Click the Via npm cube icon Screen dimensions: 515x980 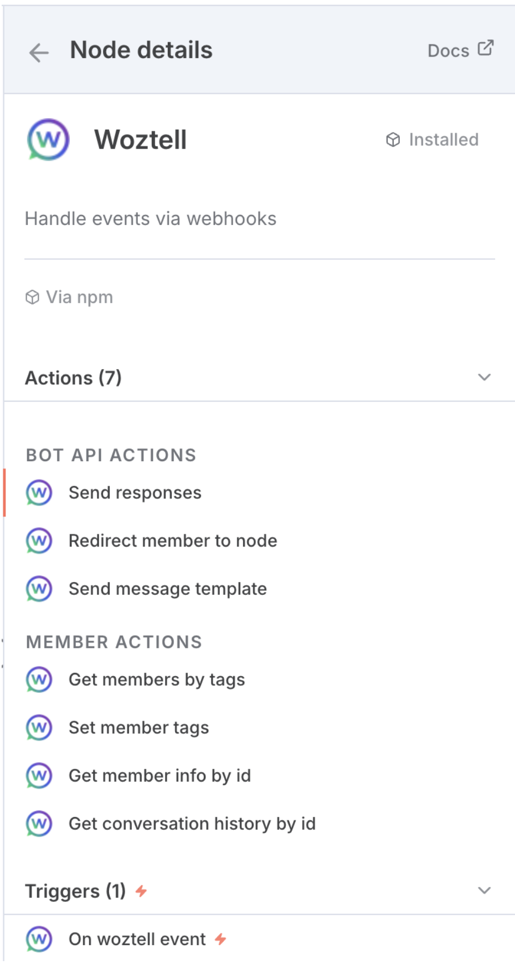click(x=32, y=298)
